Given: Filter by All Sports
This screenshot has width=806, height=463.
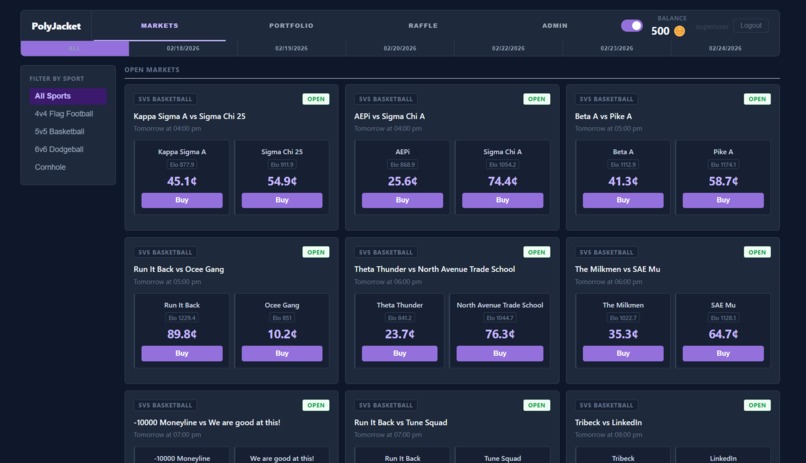Looking at the screenshot, I should pos(68,96).
